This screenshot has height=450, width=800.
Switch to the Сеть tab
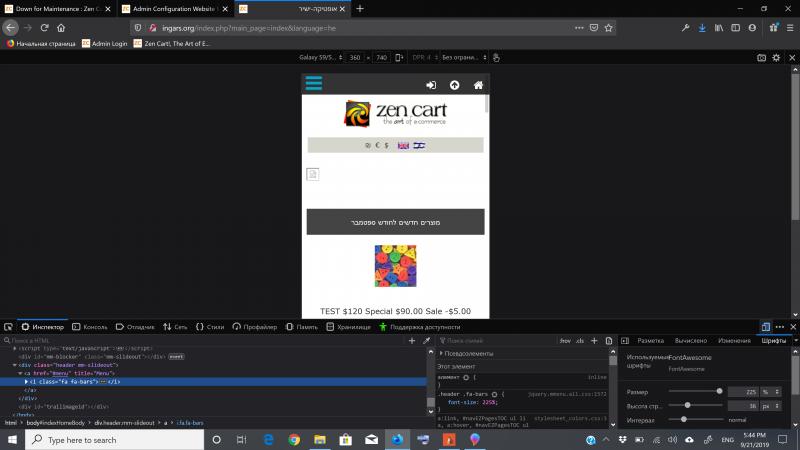tap(176, 327)
